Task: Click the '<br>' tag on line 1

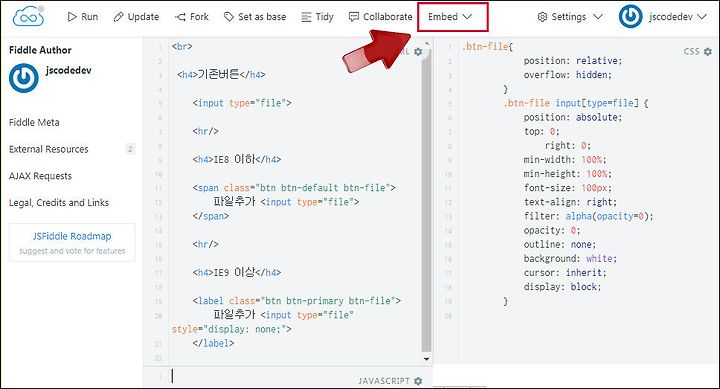Action: click(182, 46)
